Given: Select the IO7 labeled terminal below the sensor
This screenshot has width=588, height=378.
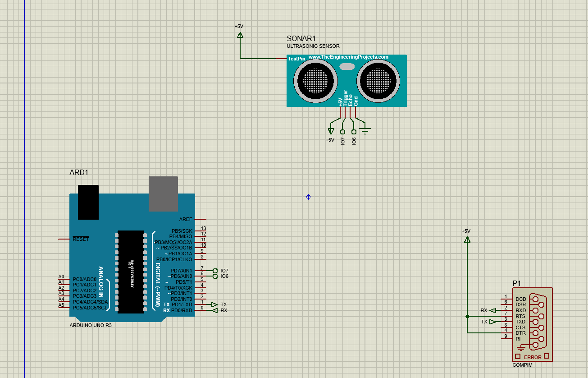Looking at the screenshot, I should pyautogui.click(x=342, y=132).
